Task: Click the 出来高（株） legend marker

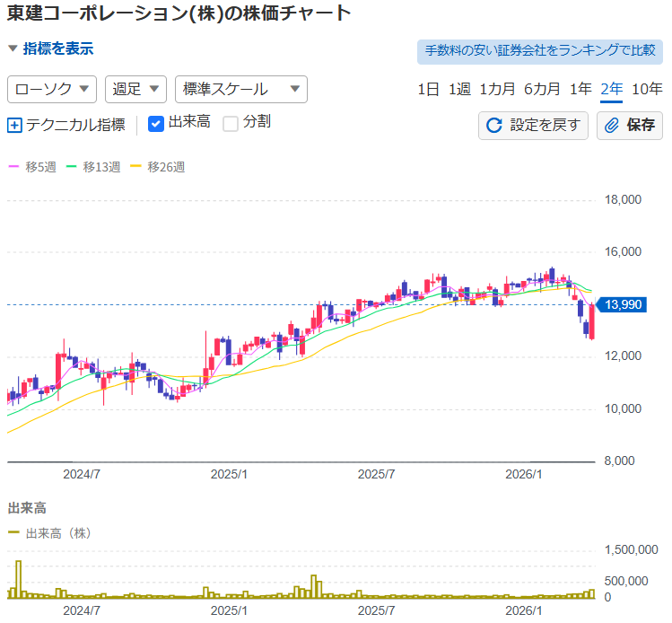Action: [13, 533]
